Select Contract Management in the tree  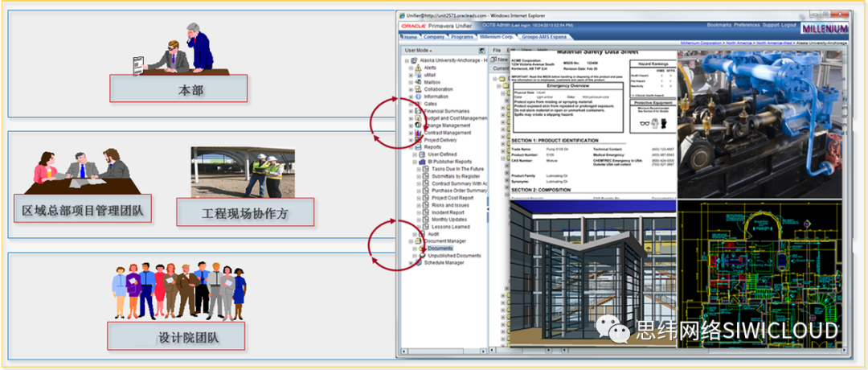tap(448, 133)
